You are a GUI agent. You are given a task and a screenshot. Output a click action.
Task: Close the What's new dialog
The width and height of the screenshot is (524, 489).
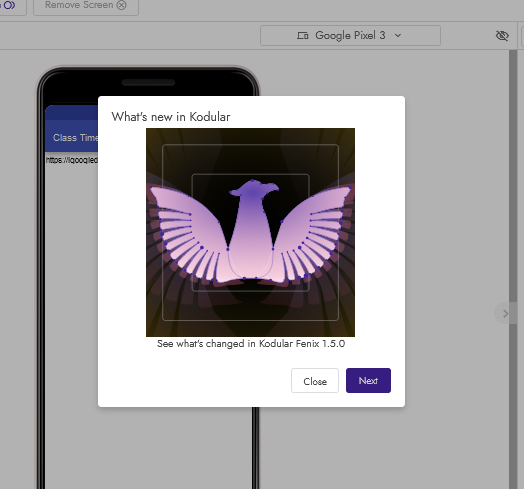[x=315, y=381]
